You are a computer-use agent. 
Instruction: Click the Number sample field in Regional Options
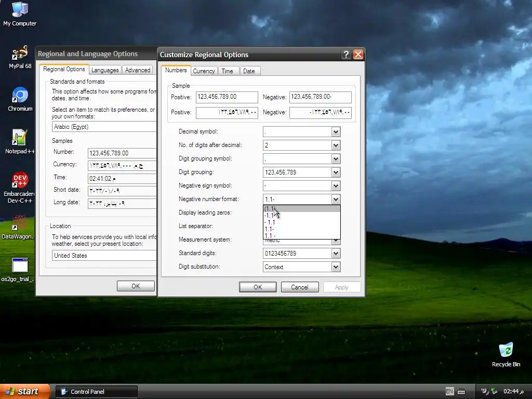(x=122, y=153)
